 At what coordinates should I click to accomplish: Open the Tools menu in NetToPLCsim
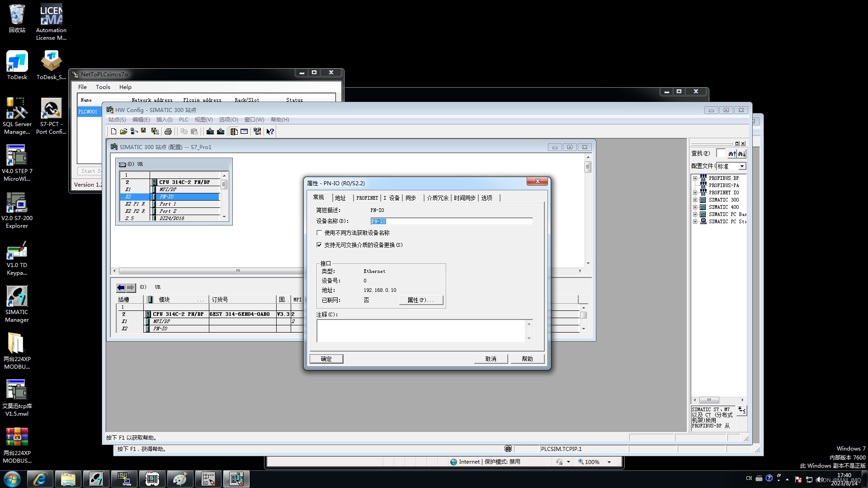(103, 87)
